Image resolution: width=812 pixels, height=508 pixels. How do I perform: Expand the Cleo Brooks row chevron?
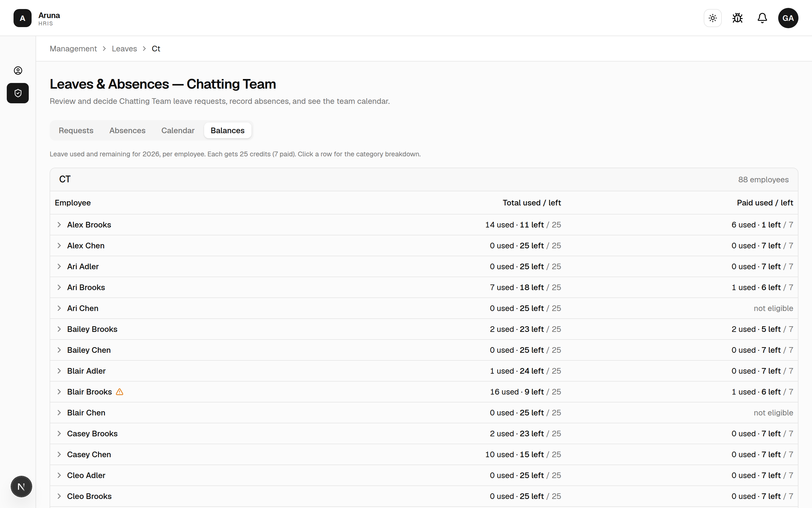[59, 496]
